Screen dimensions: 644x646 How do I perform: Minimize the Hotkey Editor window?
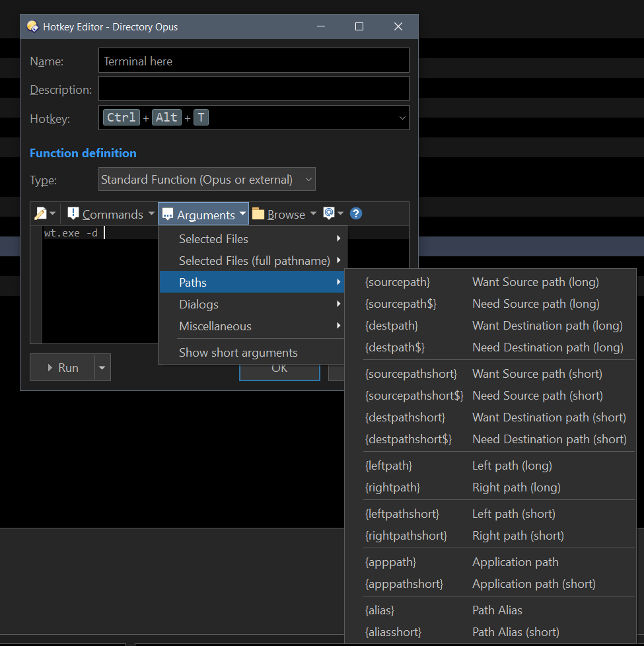point(321,26)
